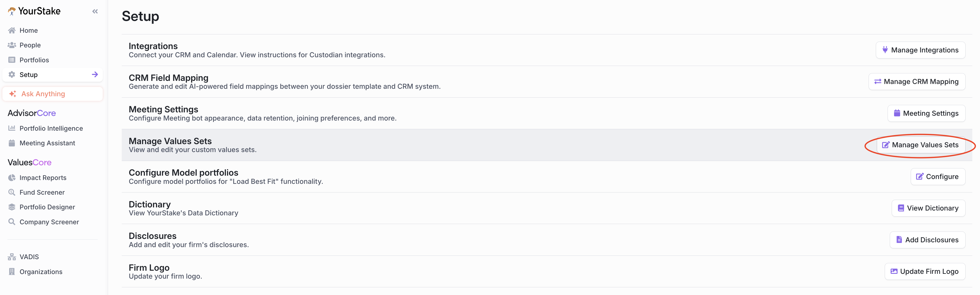The width and height of the screenshot is (980, 295).
Task: Click the Manage Values Sets button
Action: pos(921,145)
